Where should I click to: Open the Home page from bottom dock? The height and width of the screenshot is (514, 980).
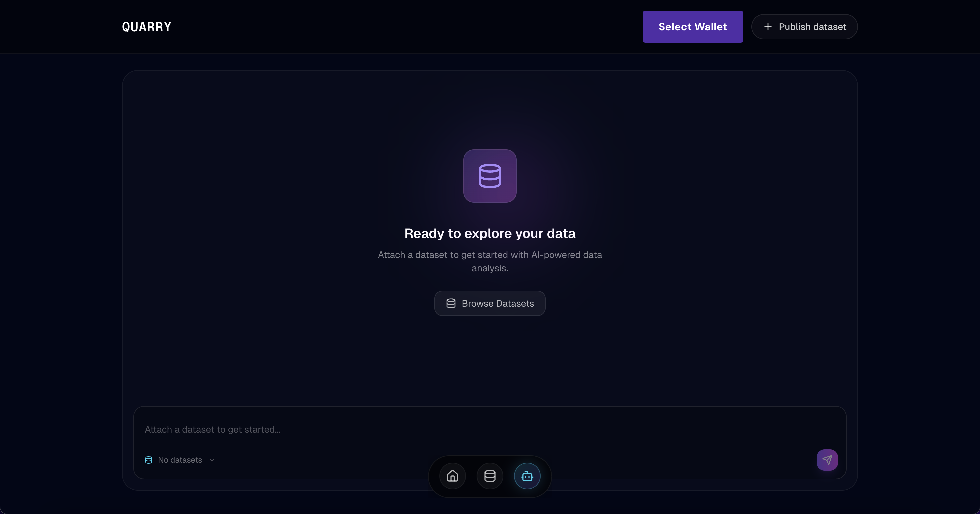pyautogui.click(x=452, y=476)
